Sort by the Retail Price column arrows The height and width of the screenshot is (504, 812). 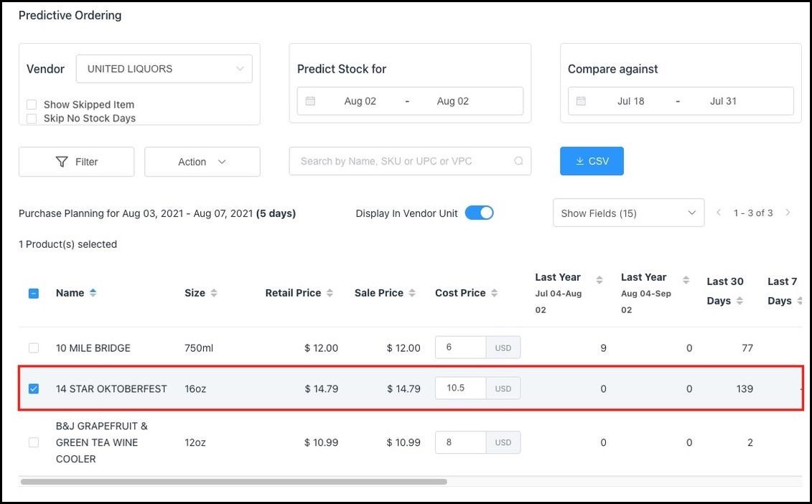click(x=331, y=292)
